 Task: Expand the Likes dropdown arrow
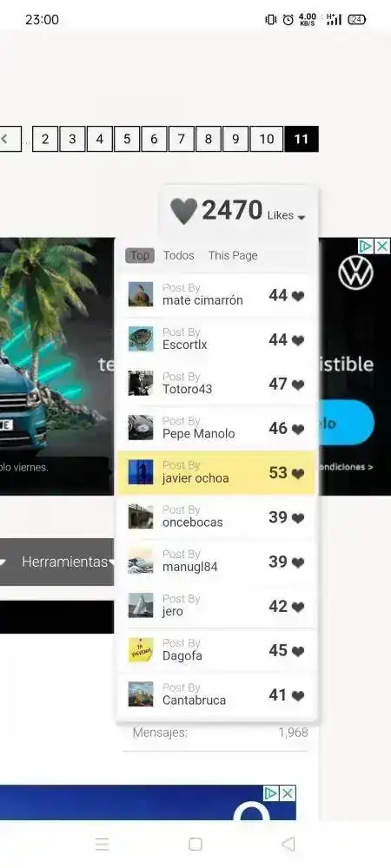tap(302, 218)
